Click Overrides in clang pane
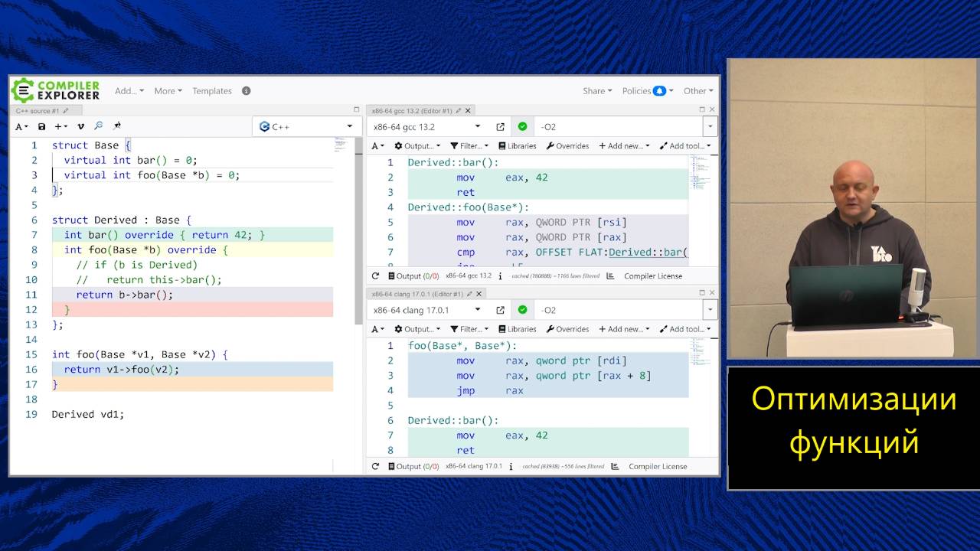 point(567,329)
